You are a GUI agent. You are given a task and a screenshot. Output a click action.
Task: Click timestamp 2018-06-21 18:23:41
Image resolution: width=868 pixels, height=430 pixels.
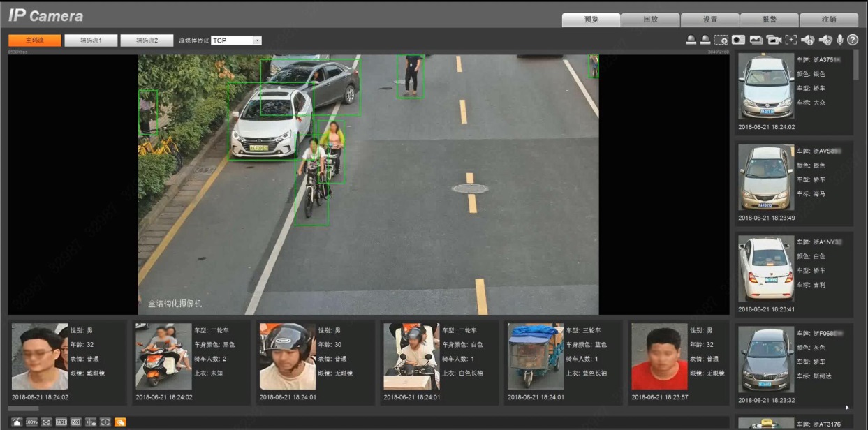pos(767,309)
